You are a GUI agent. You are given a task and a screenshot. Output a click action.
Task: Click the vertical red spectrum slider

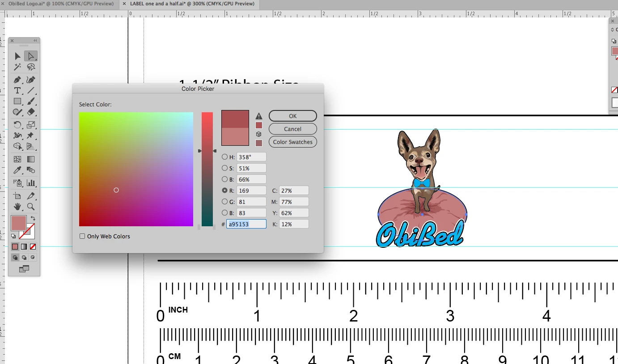pyautogui.click(x=207, y=169)
